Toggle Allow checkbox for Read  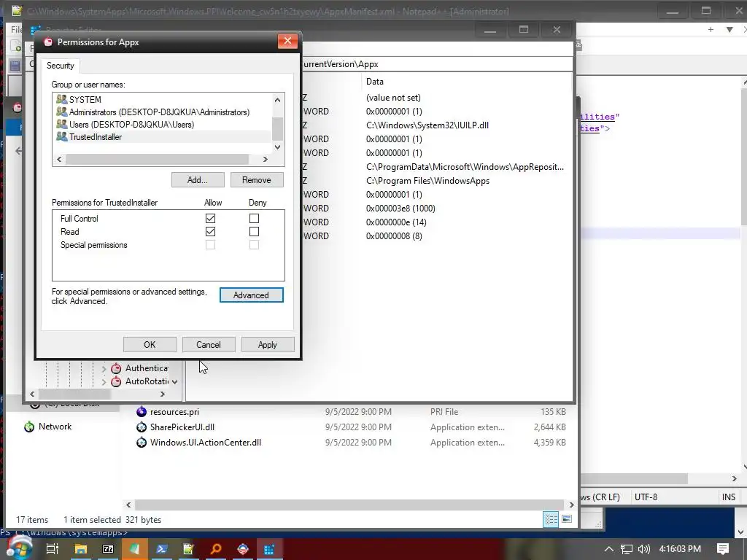(x=210, y=231)
